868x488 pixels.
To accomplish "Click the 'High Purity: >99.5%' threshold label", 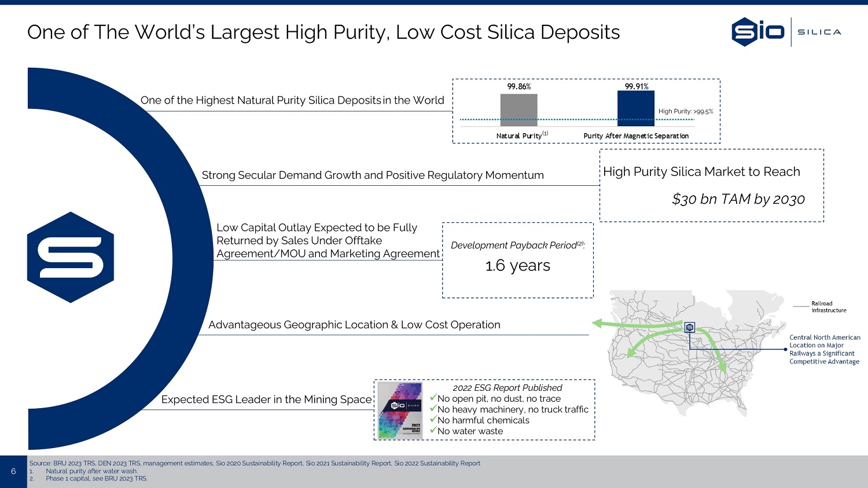I will pyautogui.click(x=686, y=111).
